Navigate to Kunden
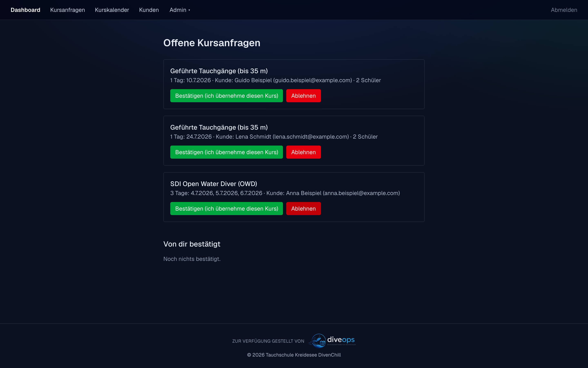 pos(149,10)
